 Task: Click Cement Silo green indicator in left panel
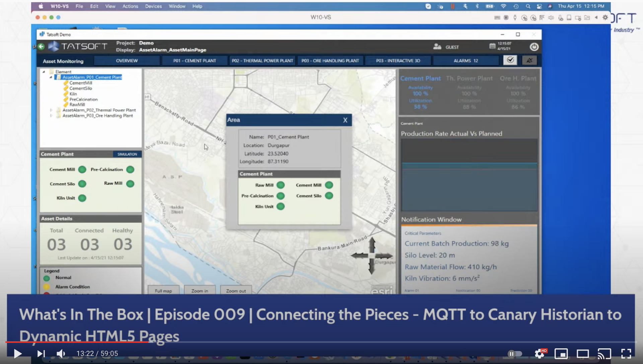(x=82, y=184)
